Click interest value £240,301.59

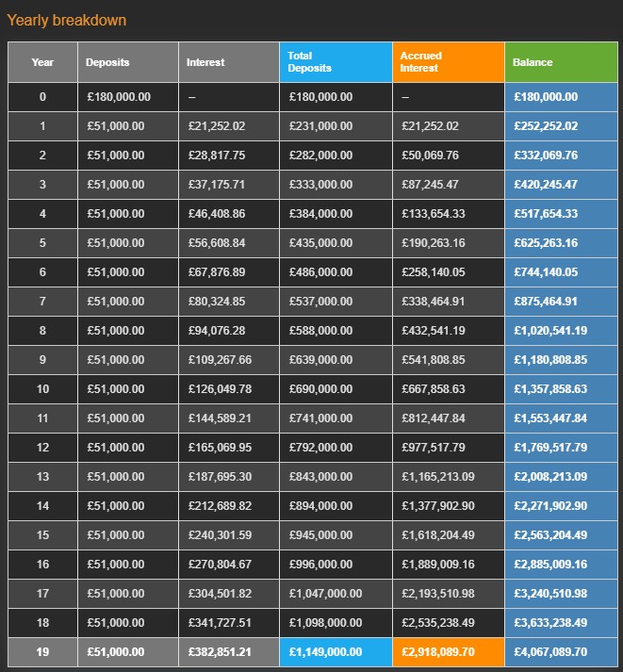pos(220,535)
